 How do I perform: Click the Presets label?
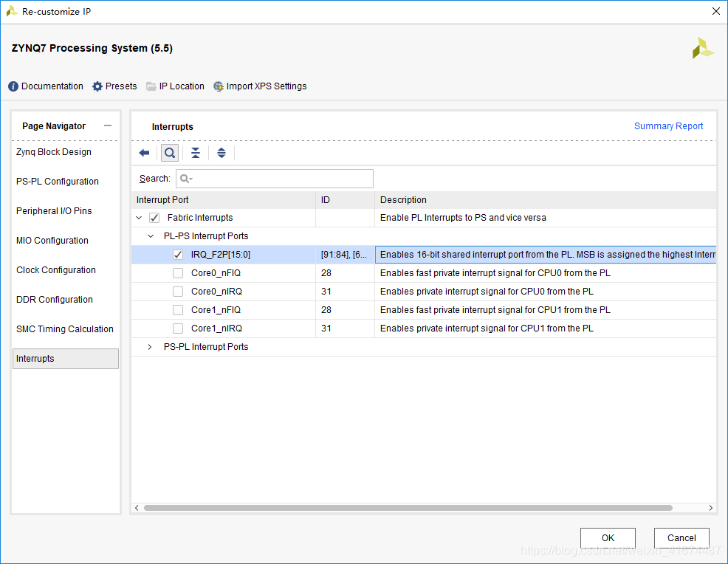[x=121, y=86]
